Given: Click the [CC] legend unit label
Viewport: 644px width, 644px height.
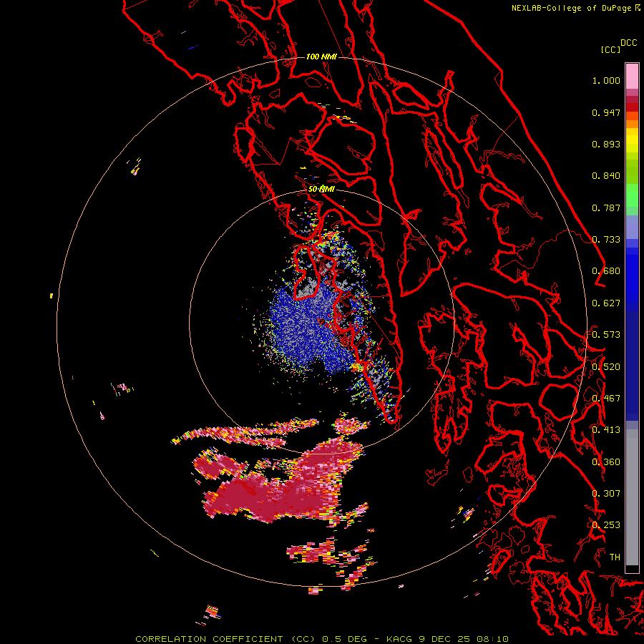Looking at the screenshot, I should pos(610,49).
